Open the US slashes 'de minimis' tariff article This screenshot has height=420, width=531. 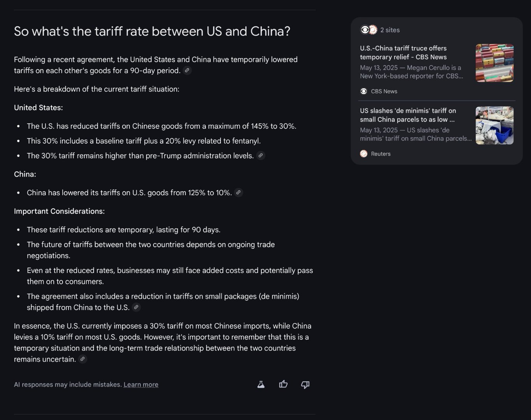[408, 115]
